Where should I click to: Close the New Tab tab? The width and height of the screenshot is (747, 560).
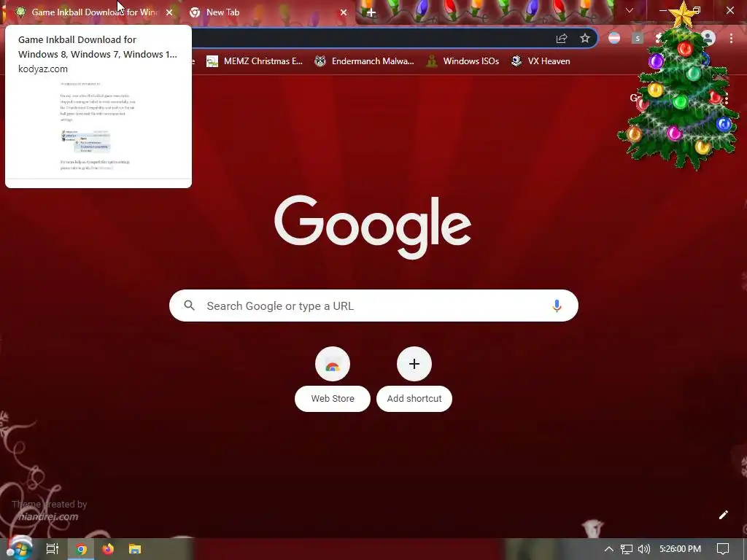click(x=344, y=12)
